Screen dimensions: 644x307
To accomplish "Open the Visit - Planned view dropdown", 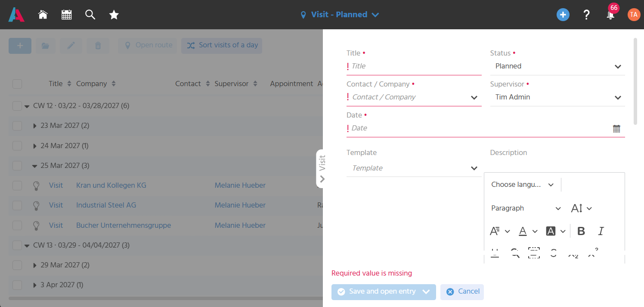I will tap(340, 15).
